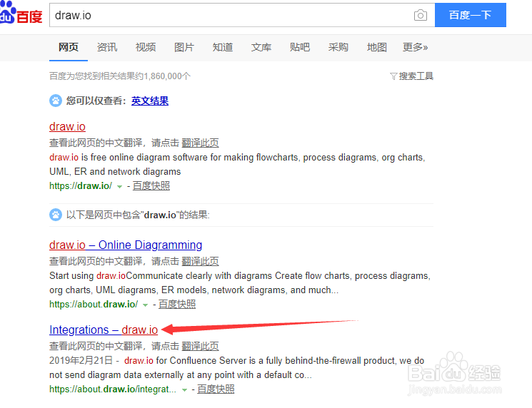The image size is (532, 408).
Task: Click snippet 'draw.io is free online diagram software'
Action: coord(238,164)
